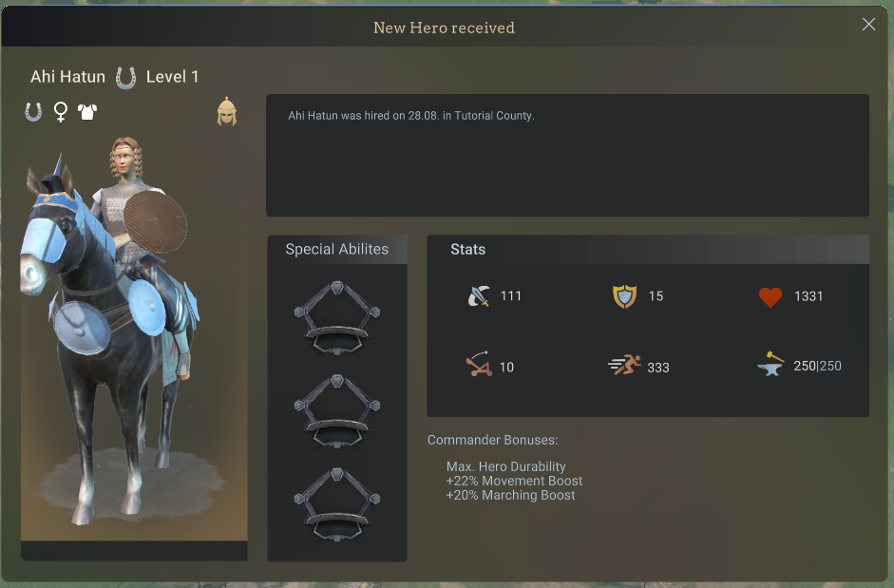Click the female gender symbol icon
Image resolution: width=894 pixels, height=588 pixels.
61,112
